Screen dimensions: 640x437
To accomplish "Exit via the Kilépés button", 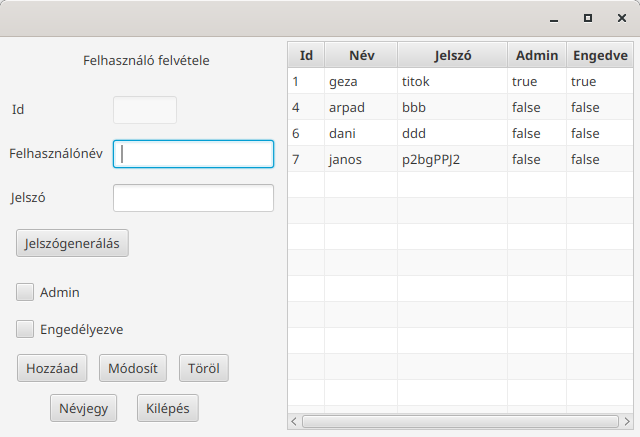I will coord(168,408).
